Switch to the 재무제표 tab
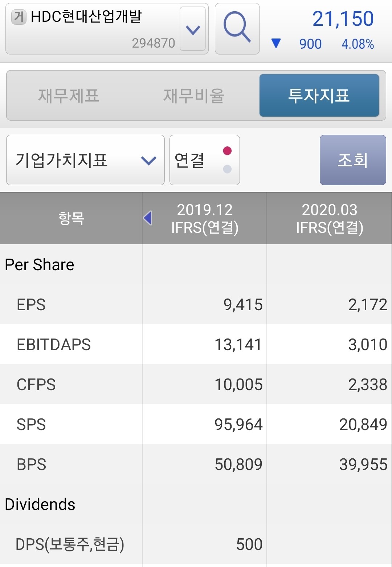 pos(69,96)
